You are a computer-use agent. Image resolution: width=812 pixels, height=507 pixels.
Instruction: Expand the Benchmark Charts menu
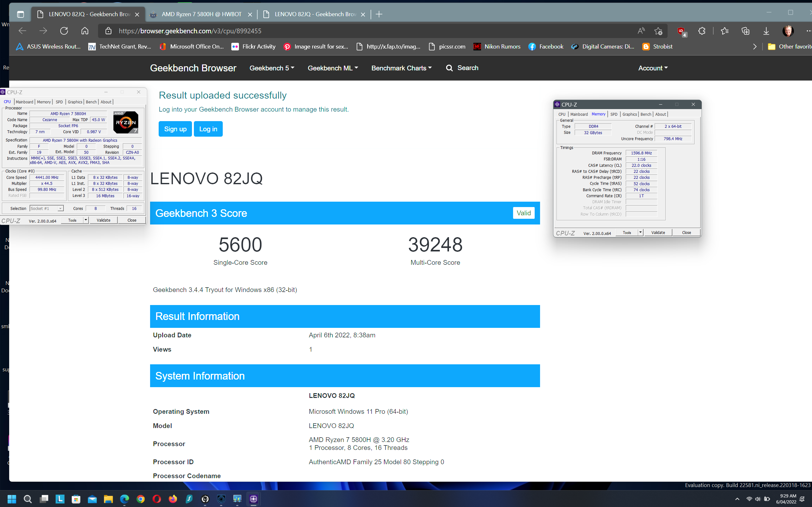click(x=401, y=68)
